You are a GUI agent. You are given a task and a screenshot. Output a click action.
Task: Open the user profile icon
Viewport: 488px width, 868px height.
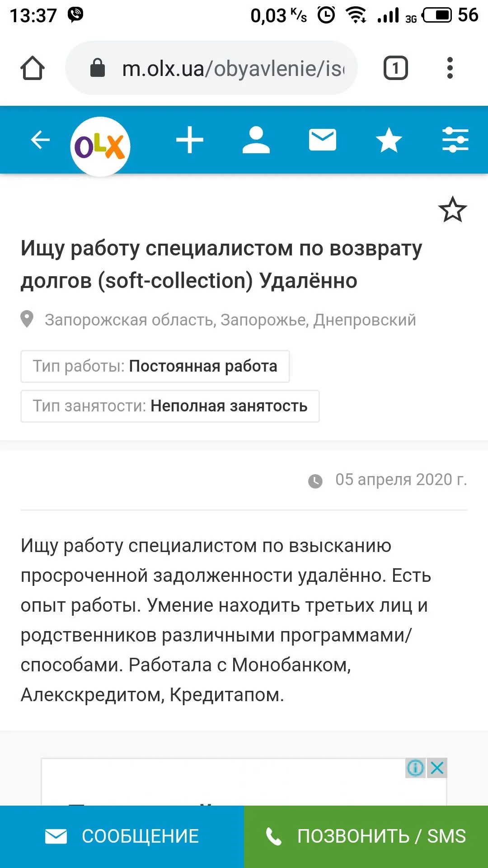(256, 140)
